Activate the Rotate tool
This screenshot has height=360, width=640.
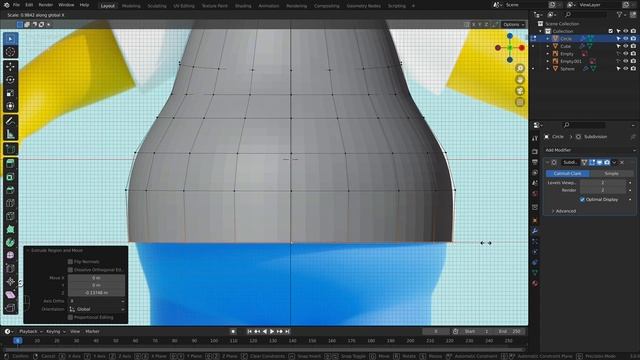click(10, 80)
